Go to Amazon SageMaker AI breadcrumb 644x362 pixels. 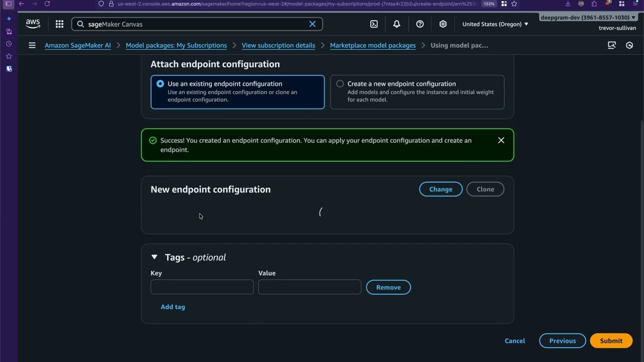(78, 45)
